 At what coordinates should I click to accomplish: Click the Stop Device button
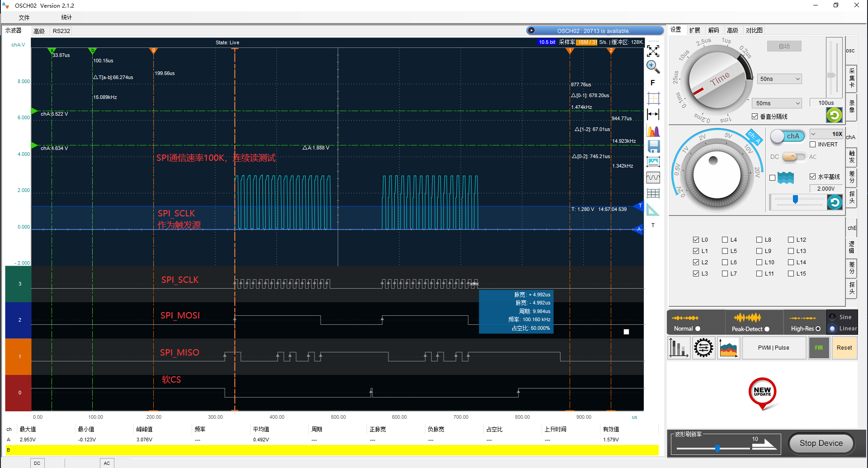tap(821, 443)
